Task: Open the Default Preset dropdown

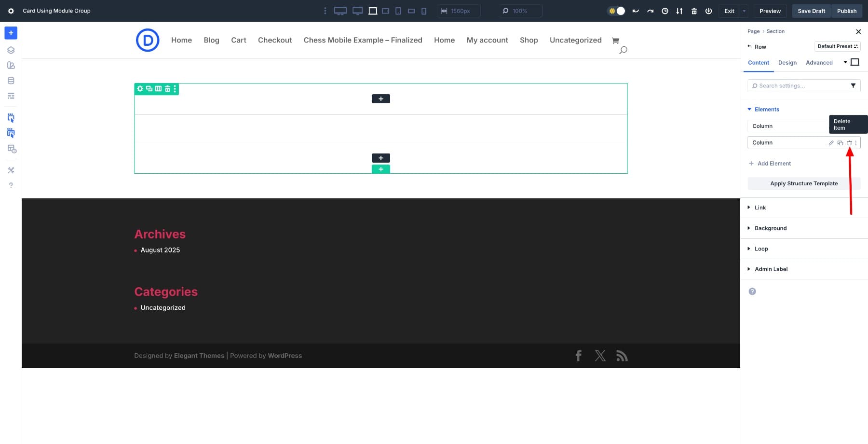Action: click(x=837, y=46)
